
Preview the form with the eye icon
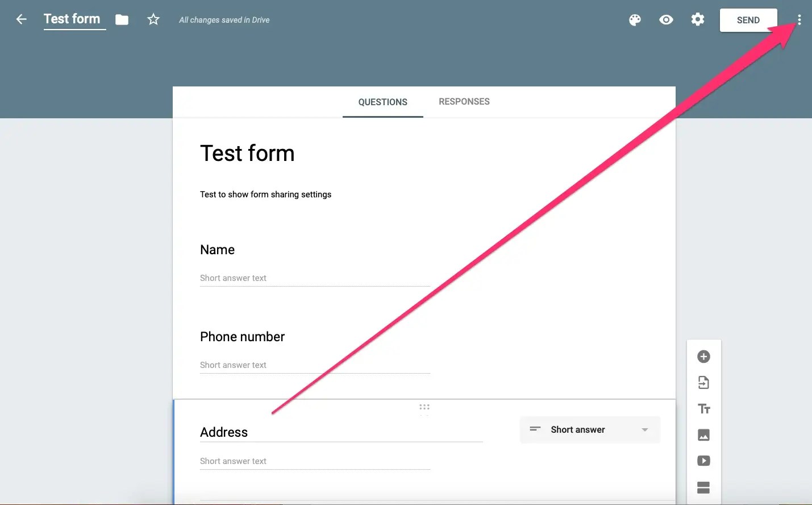coord(666,20)
